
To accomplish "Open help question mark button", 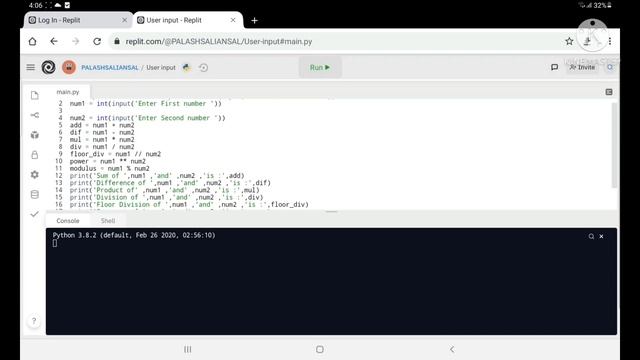I will coord(34,321).
